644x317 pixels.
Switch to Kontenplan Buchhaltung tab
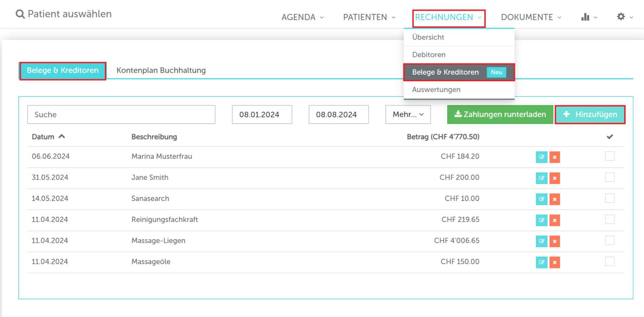coord(161,70)
